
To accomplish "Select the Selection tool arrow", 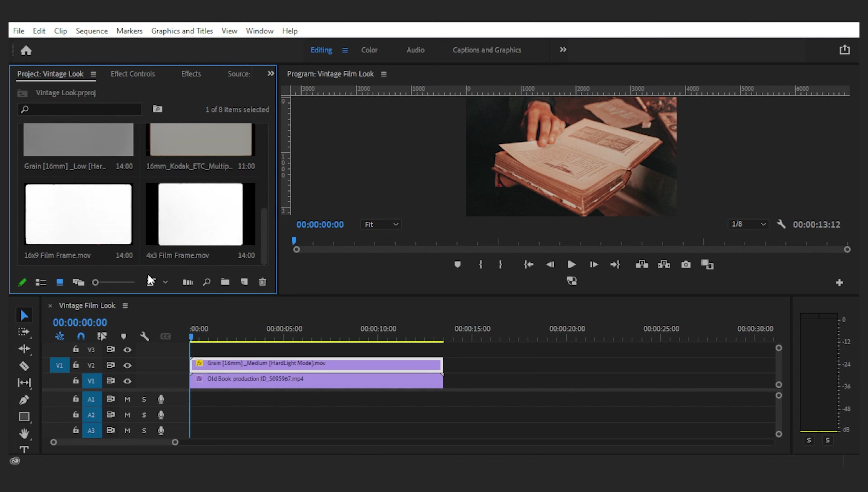I will (x=24, y=315).
